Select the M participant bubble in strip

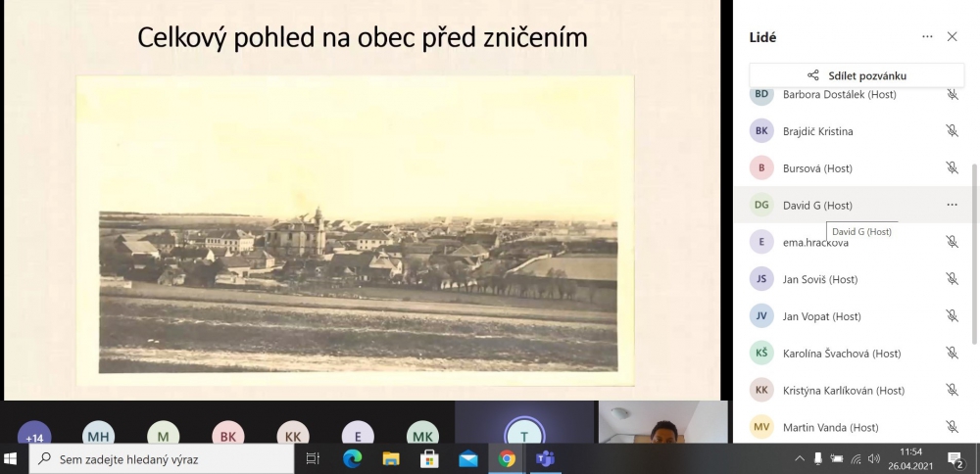[x=163, y=432]
